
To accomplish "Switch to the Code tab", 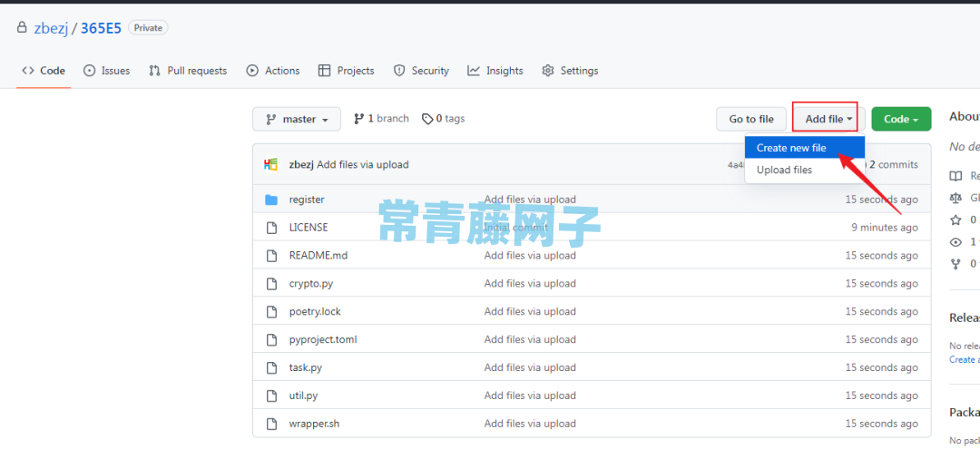I will [44, 71].
